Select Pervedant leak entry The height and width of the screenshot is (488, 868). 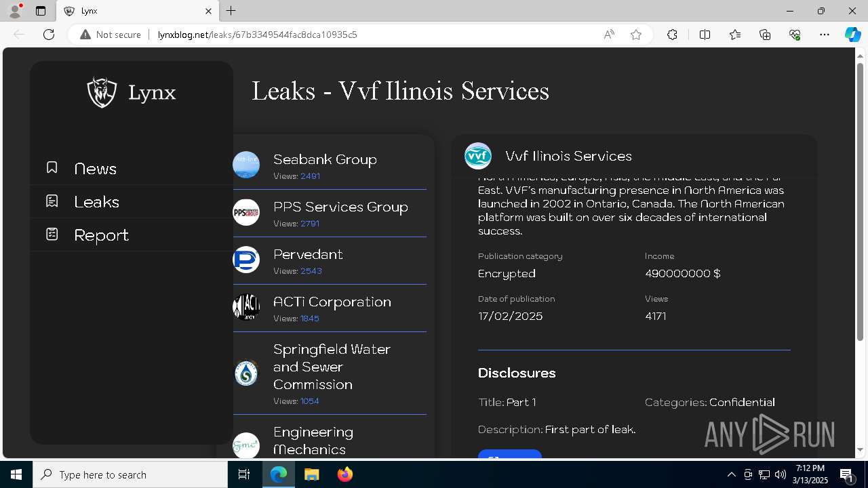click(x=330, y=260)
